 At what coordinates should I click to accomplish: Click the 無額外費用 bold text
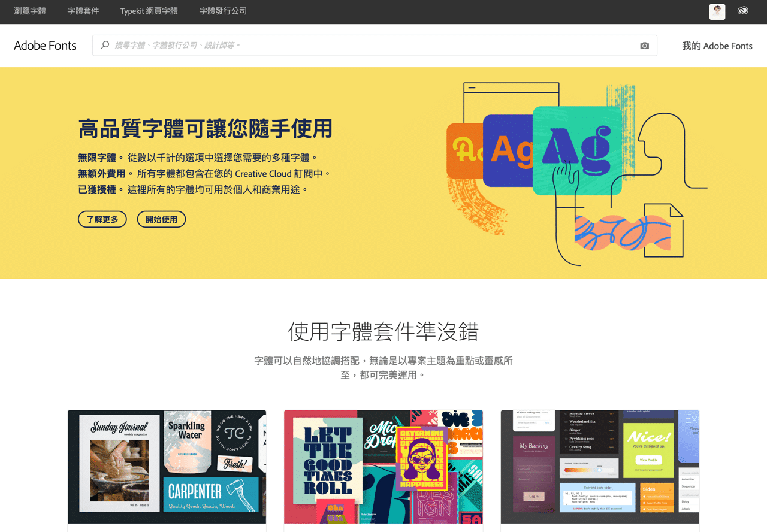point(102,173)
